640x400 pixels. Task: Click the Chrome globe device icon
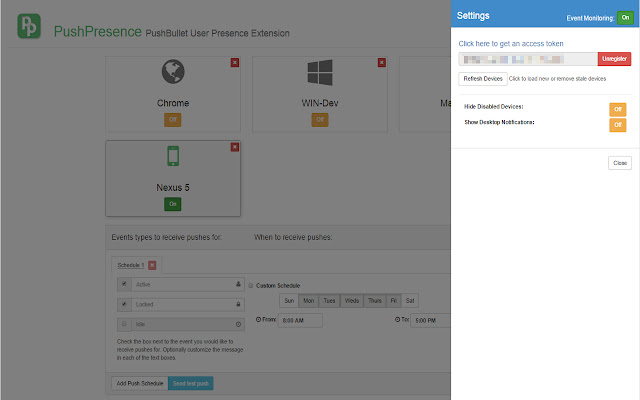point(173,75)
